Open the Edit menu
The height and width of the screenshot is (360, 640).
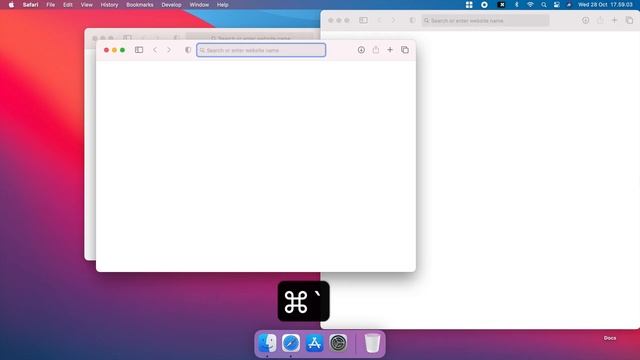(x=68, y=5)
